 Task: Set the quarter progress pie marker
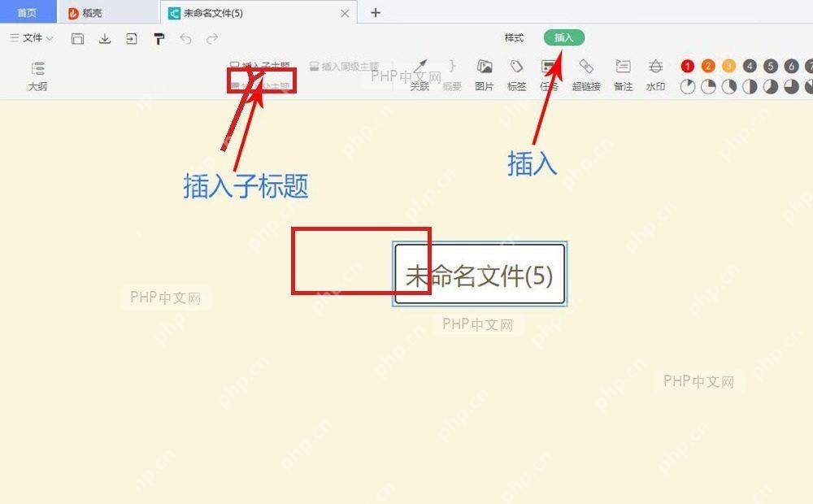[x=708, y=87]
